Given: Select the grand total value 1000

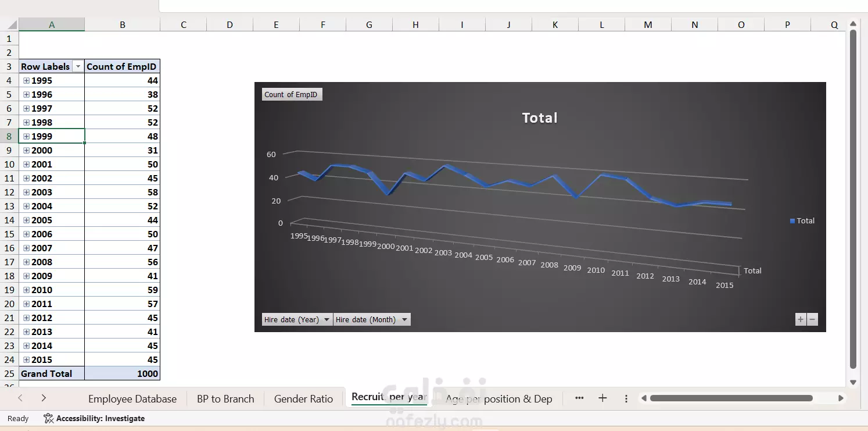Looking at the screenshot, I should point(122,373).
